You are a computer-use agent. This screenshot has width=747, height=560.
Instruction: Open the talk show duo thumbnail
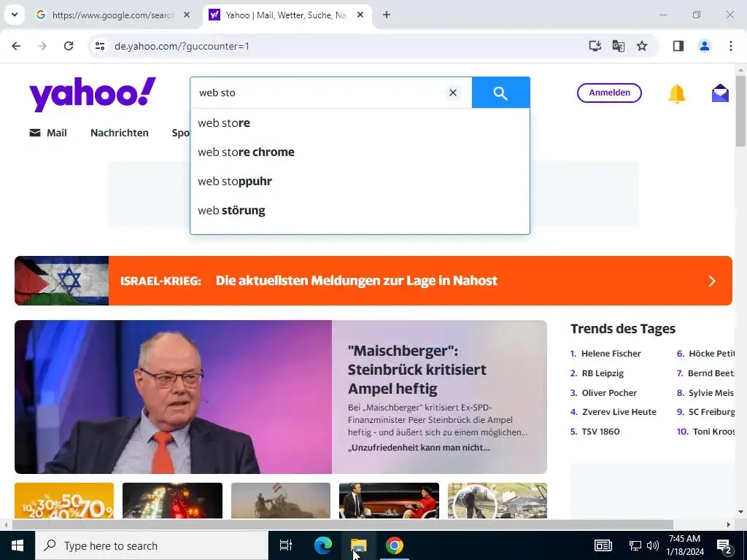[389, 500]
